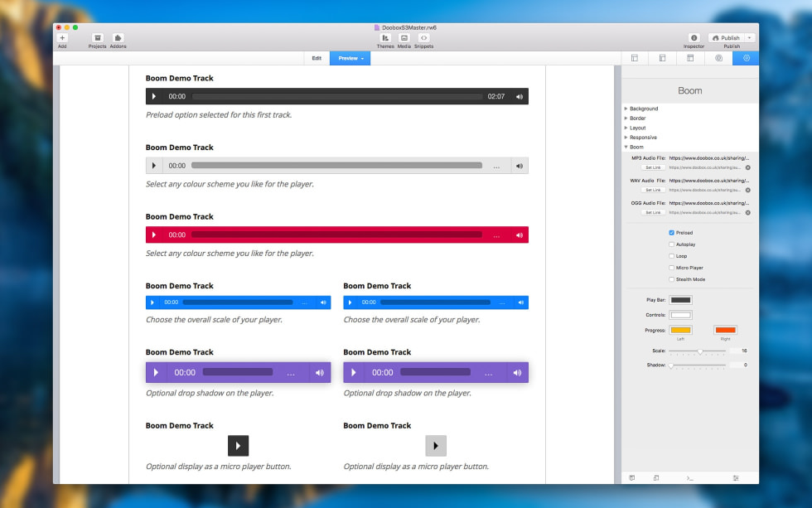Open the Media browser icon
Image resolution: width=812 pixels, height=508 pixels.
coord(404,38)
